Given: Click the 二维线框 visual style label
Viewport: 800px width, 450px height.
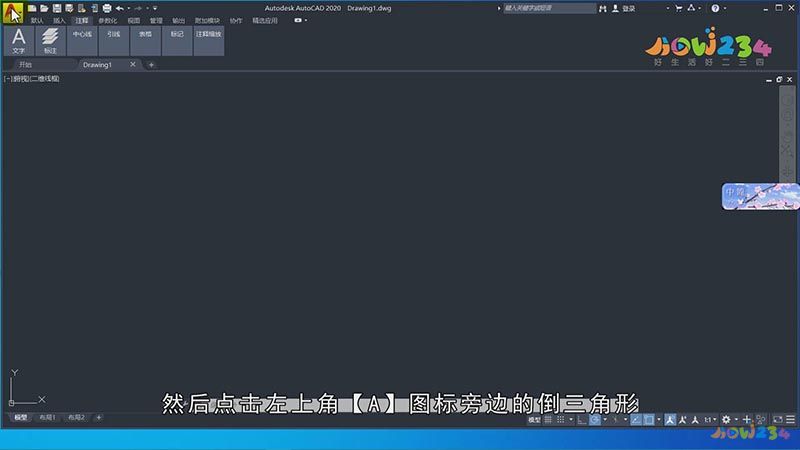Looking at the screenshot, I should (44, 79).
